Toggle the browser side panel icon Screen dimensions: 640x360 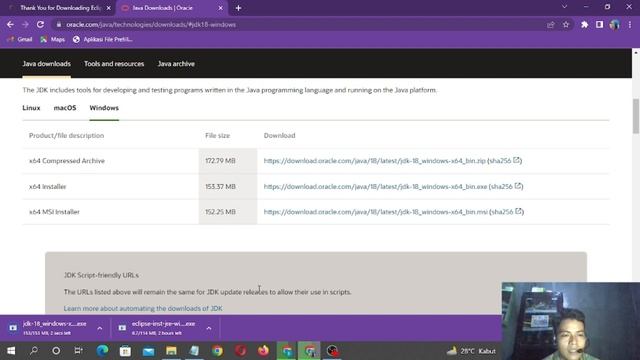pos(599,24)
